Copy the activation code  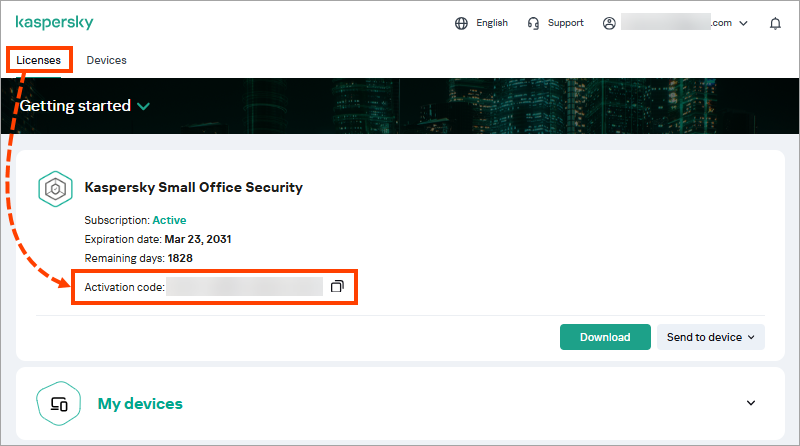pos(337,287)
